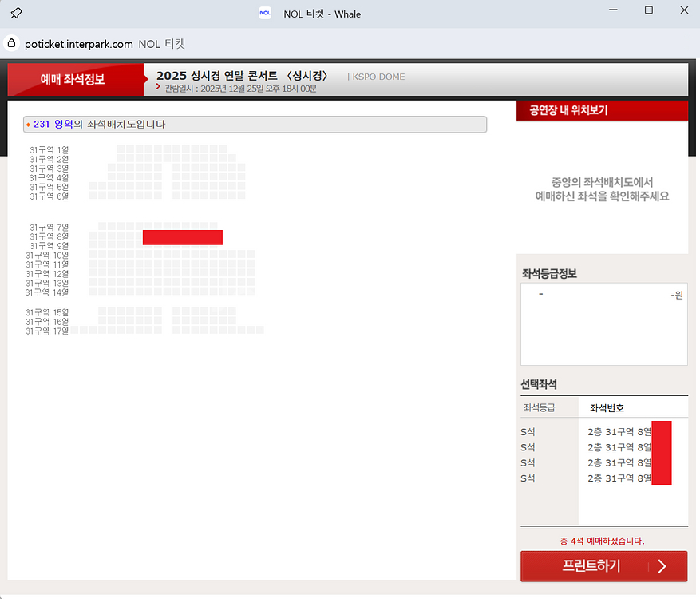
Task: Click the red booked seats in row 8
Action: pyautogui.click(x=182, y=237)
